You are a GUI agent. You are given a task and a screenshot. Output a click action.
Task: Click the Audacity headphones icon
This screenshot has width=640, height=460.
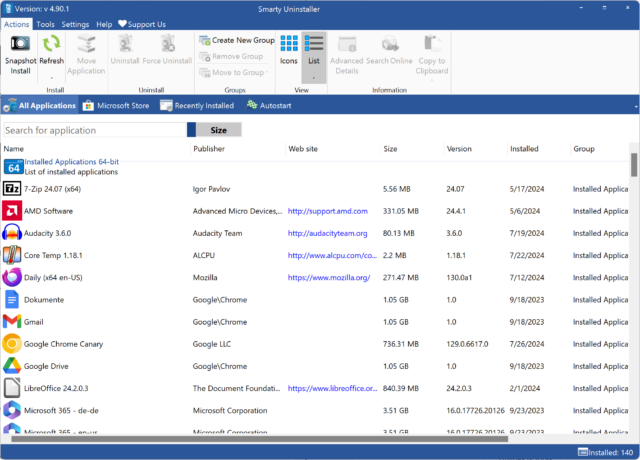point(12,233)
